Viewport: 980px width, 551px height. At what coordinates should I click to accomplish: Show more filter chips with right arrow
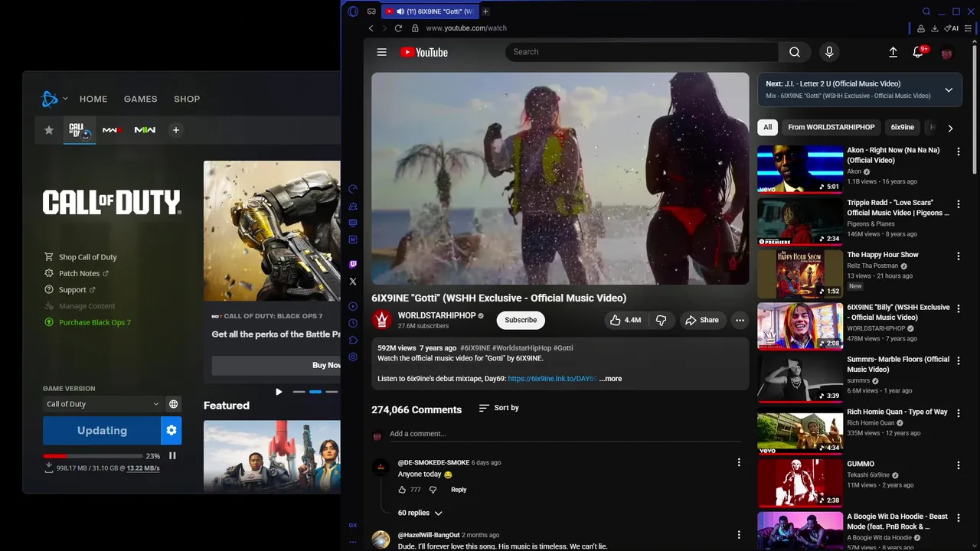950,128
